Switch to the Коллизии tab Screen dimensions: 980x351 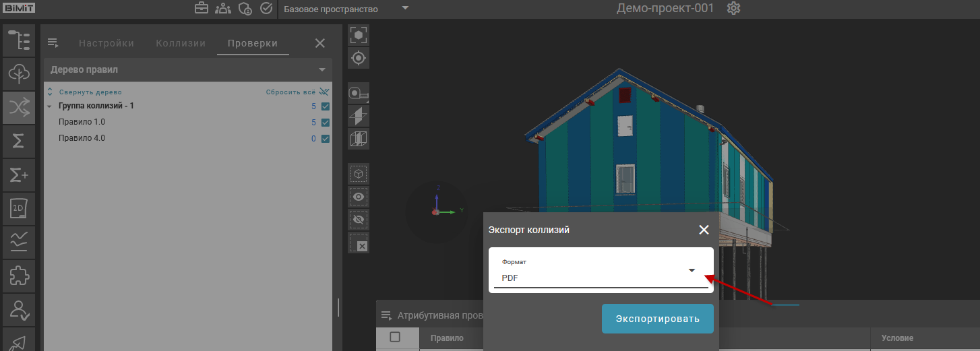point(180,43)
